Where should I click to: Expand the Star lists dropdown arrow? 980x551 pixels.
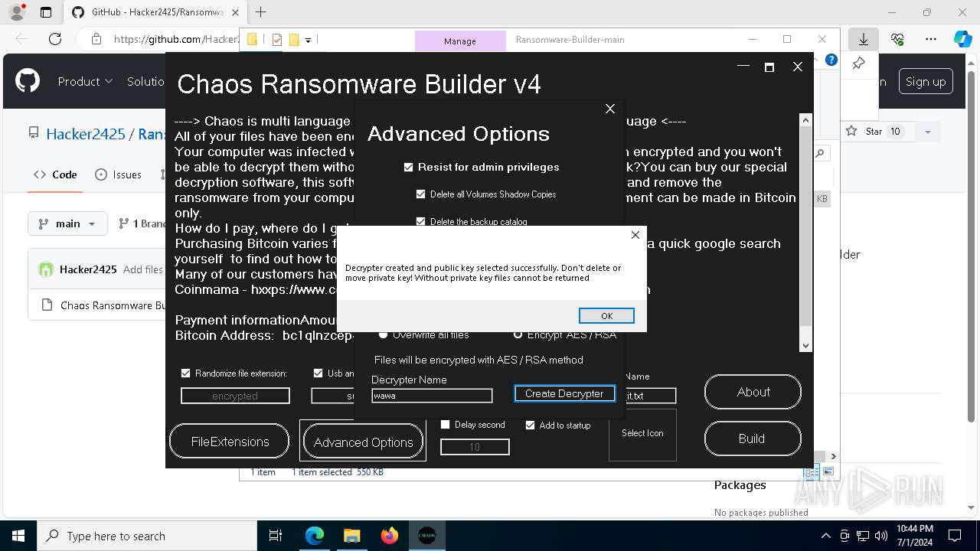click(x=927, y=132)
